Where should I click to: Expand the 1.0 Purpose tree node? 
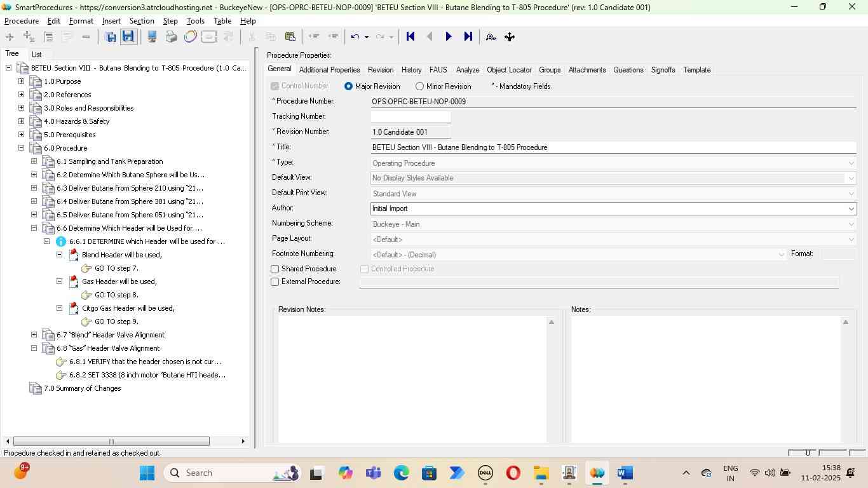21,81
